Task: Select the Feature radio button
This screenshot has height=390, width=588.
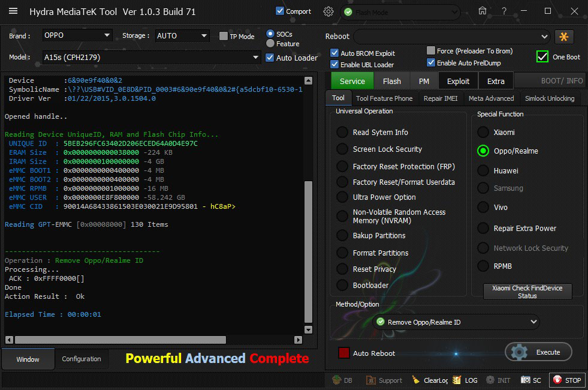Action: coord(270,44)
